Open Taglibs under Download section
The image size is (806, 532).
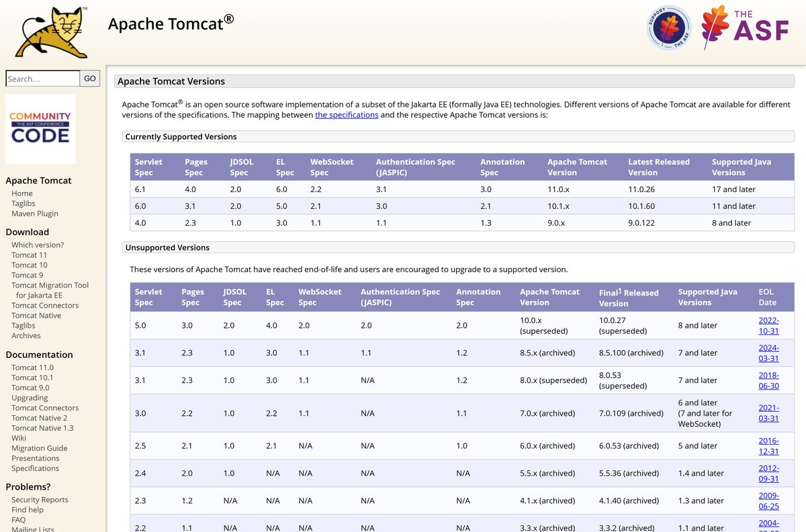pyautogui.click(x=24, y=326)
